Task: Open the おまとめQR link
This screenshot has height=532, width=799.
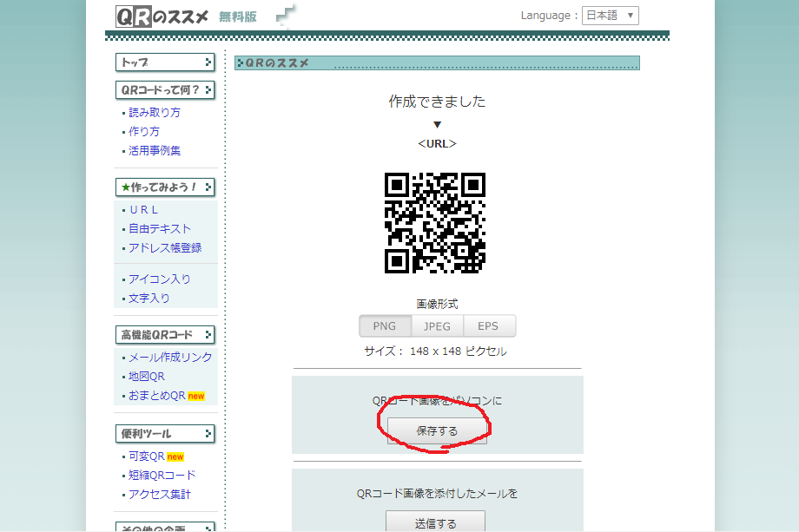Action: coord(157,396)
